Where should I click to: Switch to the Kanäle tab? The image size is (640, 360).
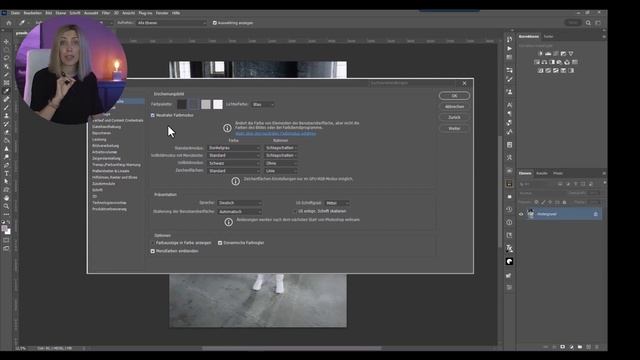point(542,173)
